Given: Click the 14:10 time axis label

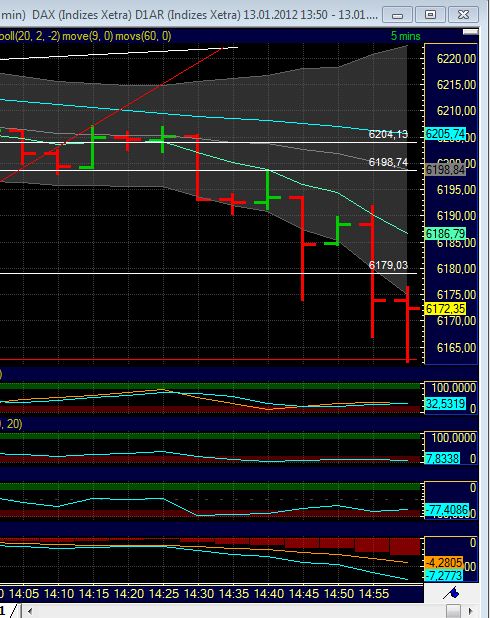Looking at the screenshot, I should (x=59, y=594).
